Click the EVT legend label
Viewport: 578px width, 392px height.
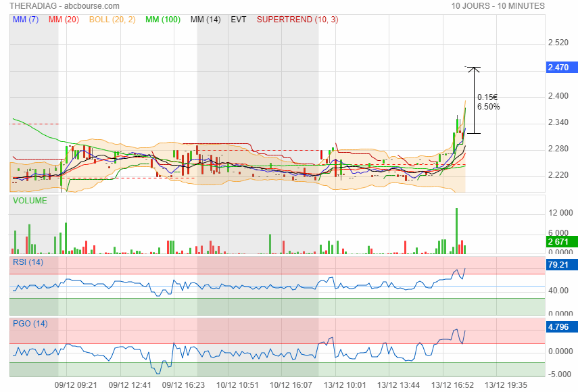point(239,20)
